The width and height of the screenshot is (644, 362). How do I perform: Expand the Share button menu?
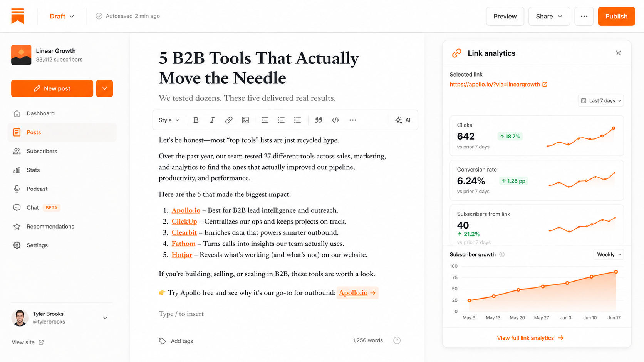[549, 16]
